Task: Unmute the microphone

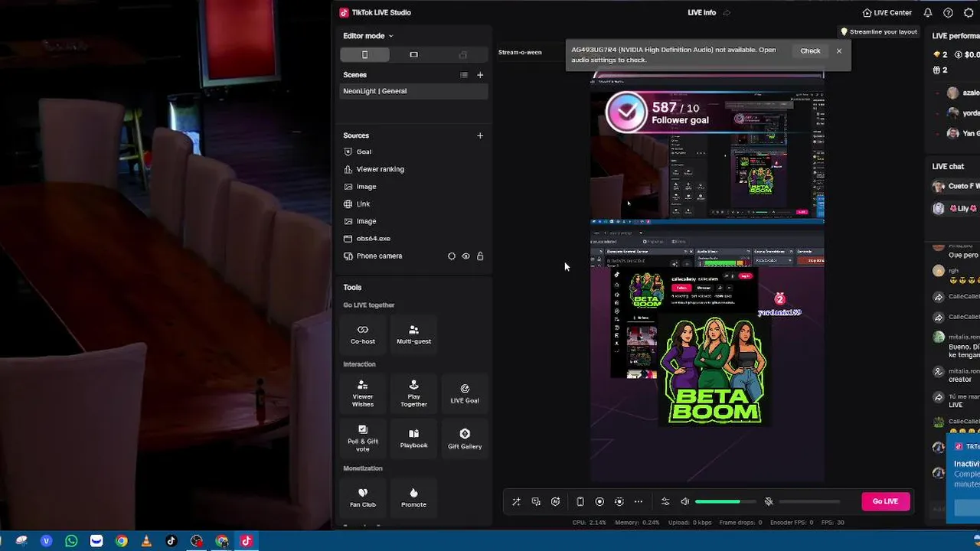Action: tap(769, 502)
